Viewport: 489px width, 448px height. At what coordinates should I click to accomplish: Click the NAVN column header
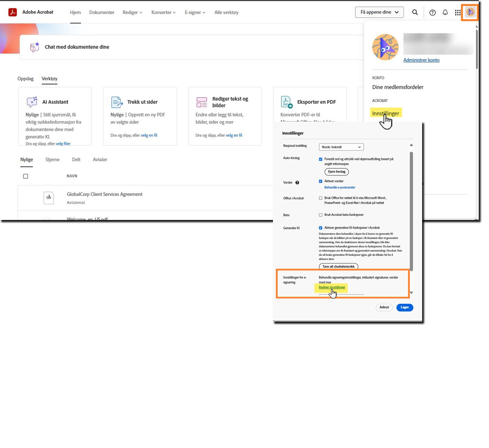pyautogui.click(x=72, y=176)
